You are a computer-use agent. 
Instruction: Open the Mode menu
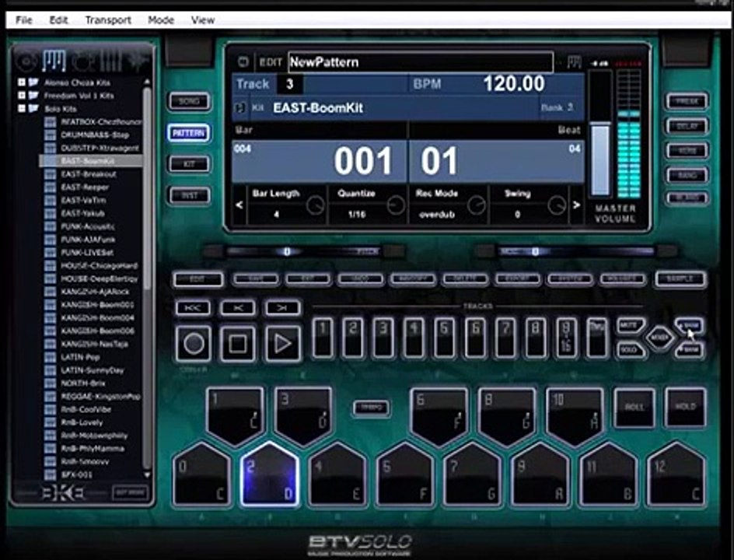[161, 19]
